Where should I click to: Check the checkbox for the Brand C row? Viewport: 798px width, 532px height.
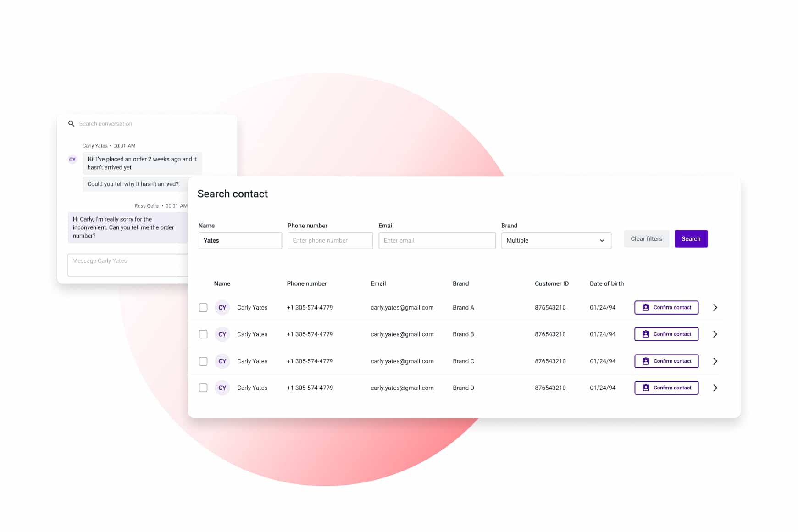(203, 361)
